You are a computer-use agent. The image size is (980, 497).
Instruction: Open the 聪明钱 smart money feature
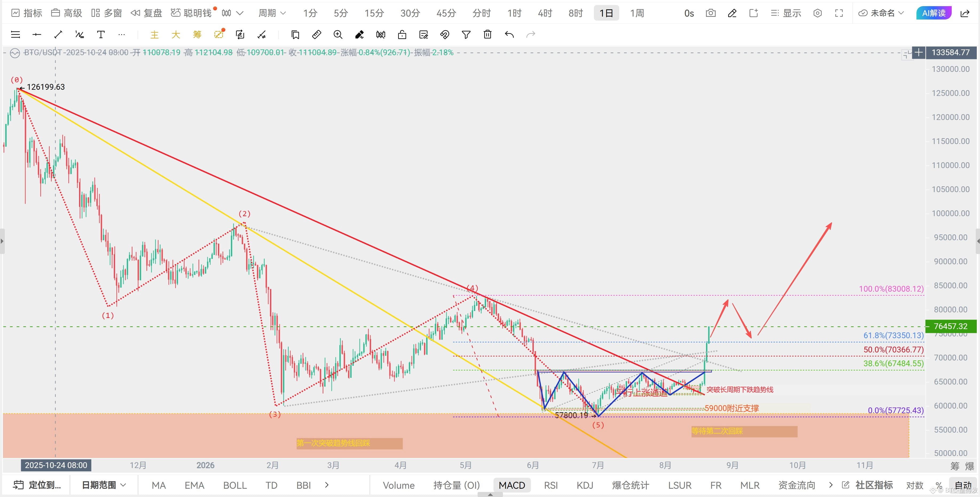[x=191, y=13]
